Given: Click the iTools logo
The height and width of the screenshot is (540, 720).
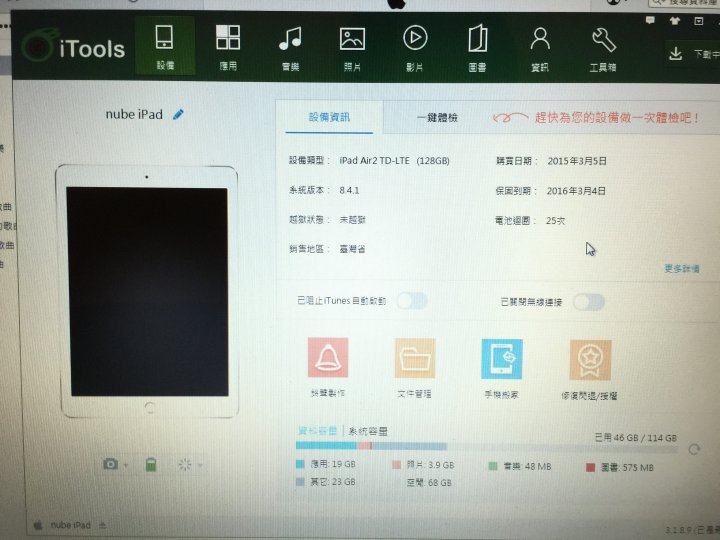Looking at the screenshot, I should pyautogui.click(x=73, y=47).
